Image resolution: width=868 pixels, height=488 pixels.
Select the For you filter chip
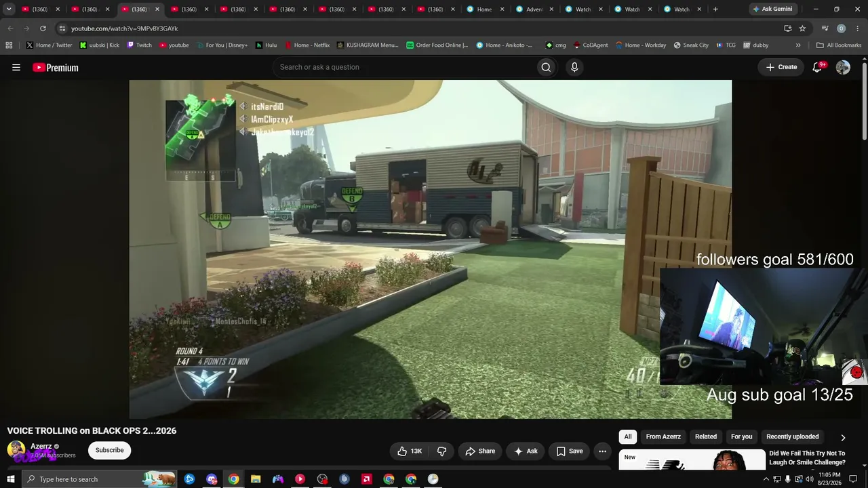point(742,436)
